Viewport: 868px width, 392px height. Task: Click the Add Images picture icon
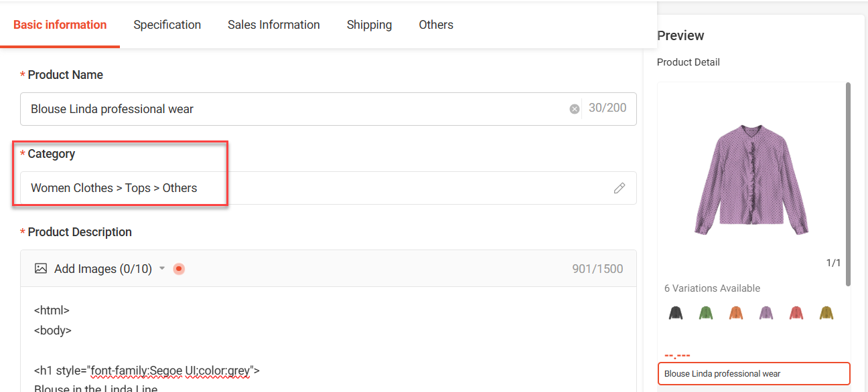pyautogui.click(x=41, y=269)
